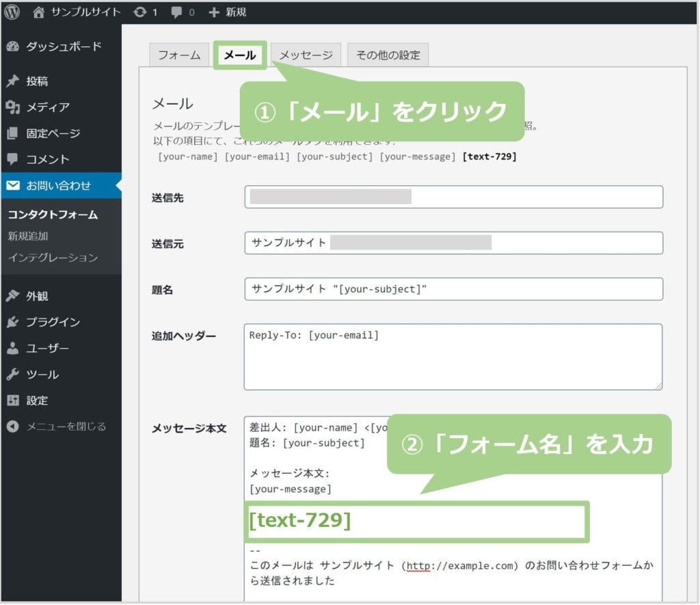Viewport: 700px width, 605px height.
Task: Click サンプルサイト site name in admin bar
Action: point(85,12)
